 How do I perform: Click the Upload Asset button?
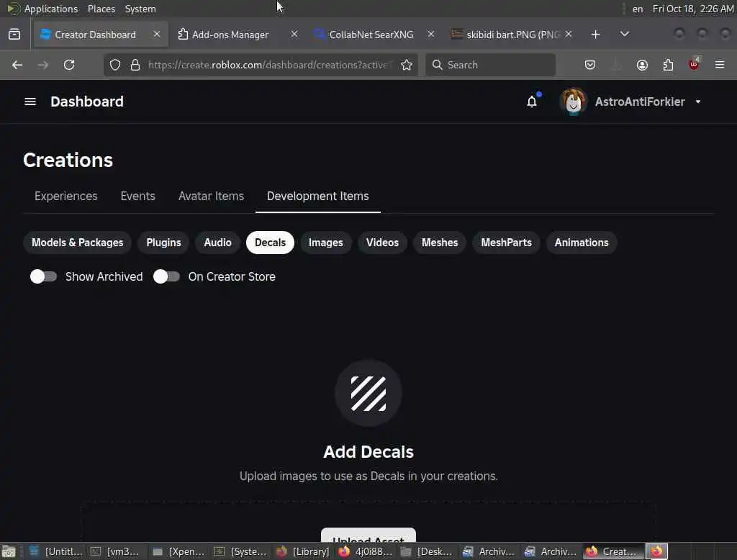368,536
